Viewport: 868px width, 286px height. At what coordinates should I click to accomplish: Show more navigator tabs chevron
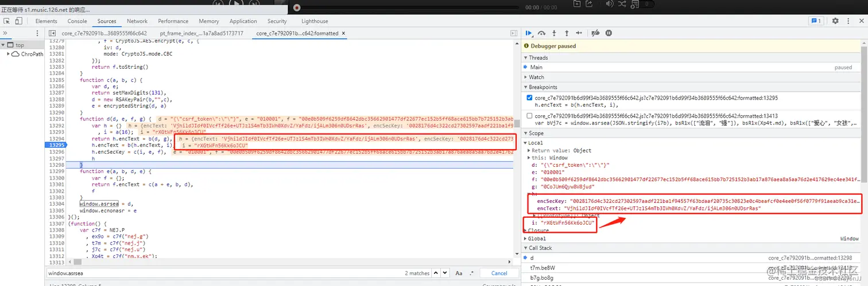tap(5, 33)
